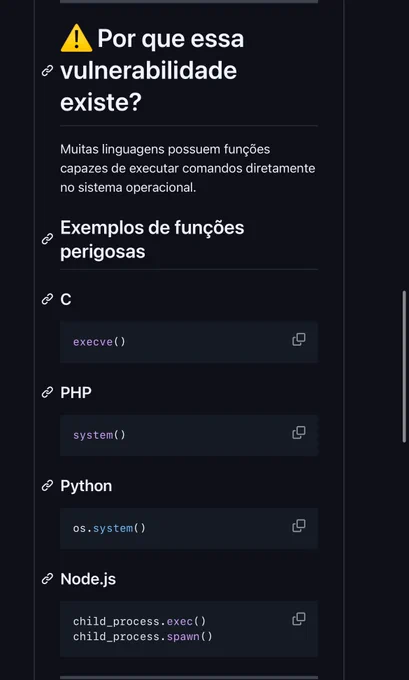This screenshot has width=409, height=680.
Task: Click the PHP section heading text
Action: pyautogui.click(x=76, y=392)
